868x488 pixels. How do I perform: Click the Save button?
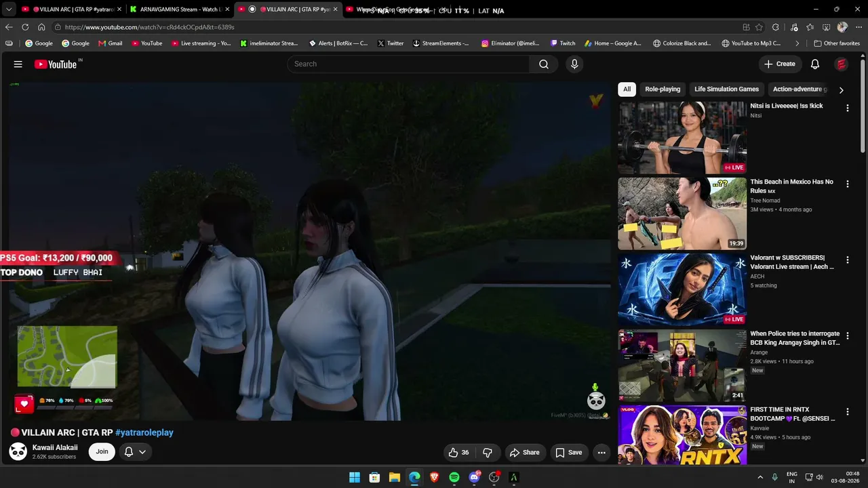pyautogui.click(x=569, y=452)
